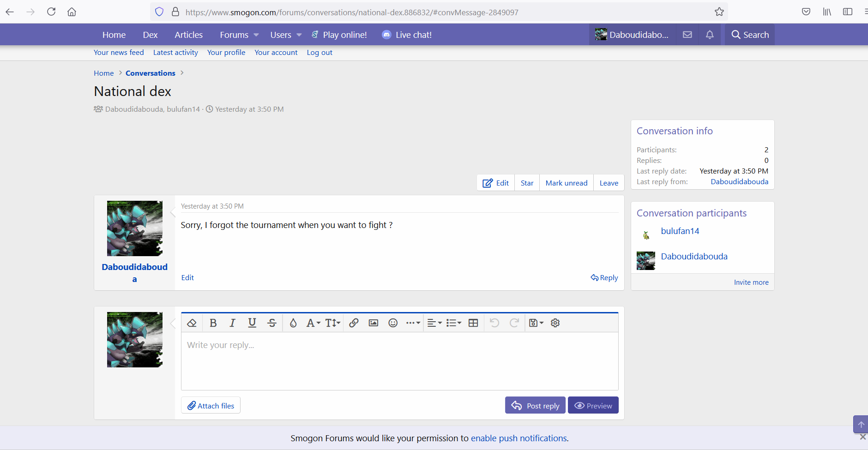Open the tracking protection shield icon
The height and width of the screenshot is (450, 868).
click(x=159, y=12)
